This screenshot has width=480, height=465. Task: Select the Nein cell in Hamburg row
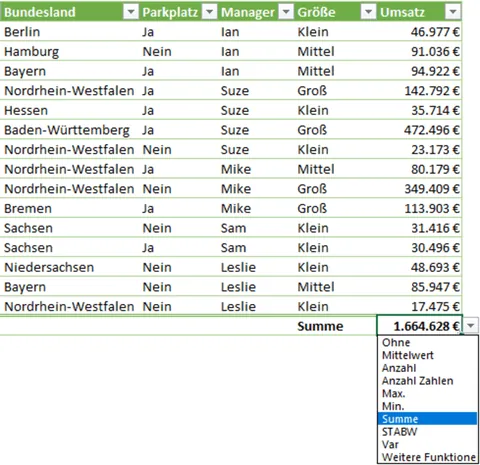click(179, 51)
